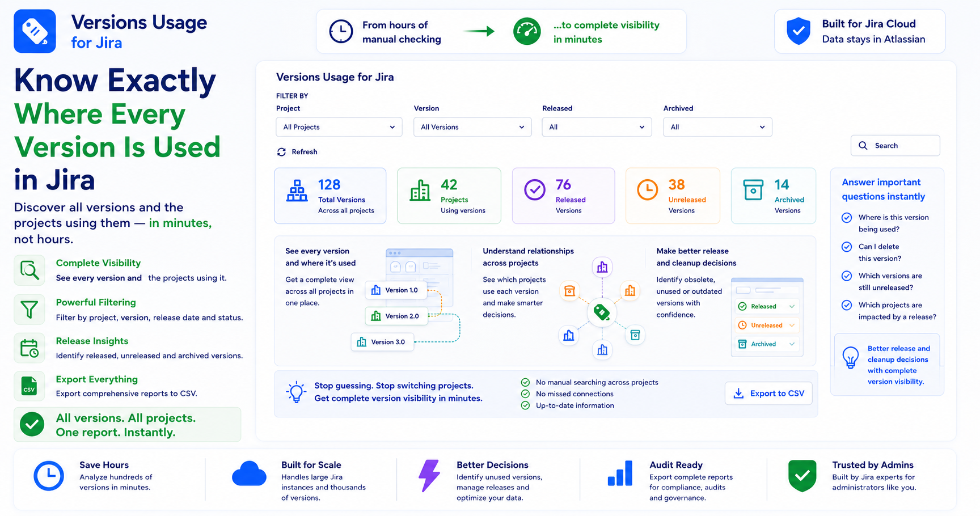Click the Versions Usage for Jira tag logo
This screenshot has width=980, height=516.
coord(35,31)
